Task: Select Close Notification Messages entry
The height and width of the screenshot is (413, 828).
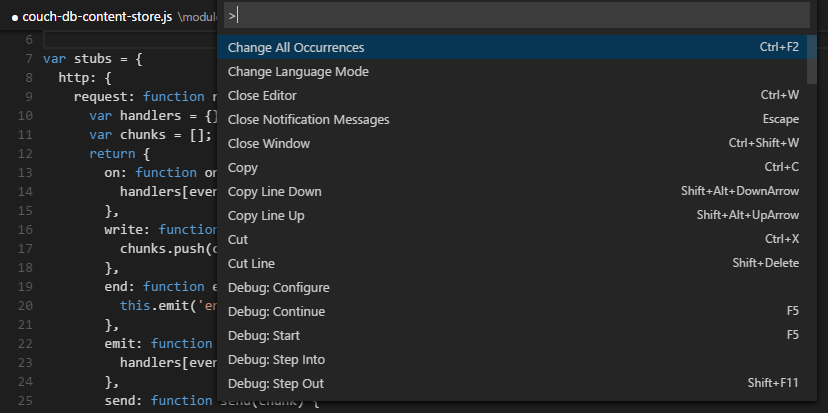Action: point(308,120)
